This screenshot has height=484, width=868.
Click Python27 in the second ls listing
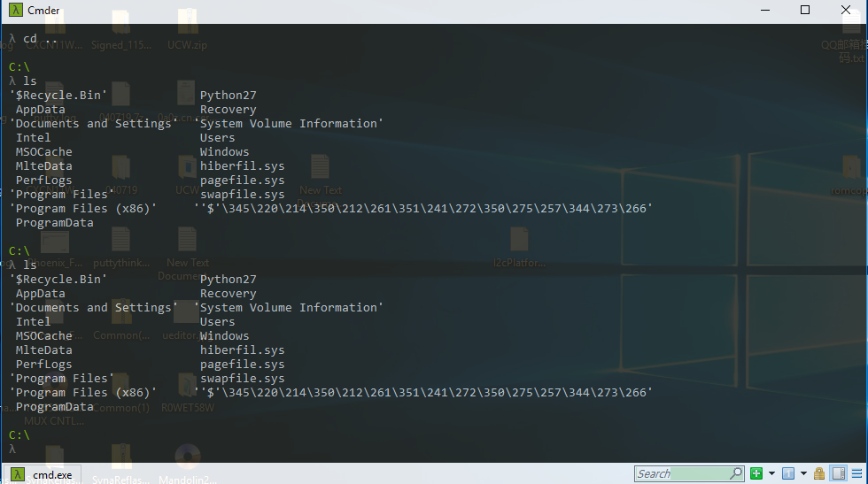click(228, 280)
